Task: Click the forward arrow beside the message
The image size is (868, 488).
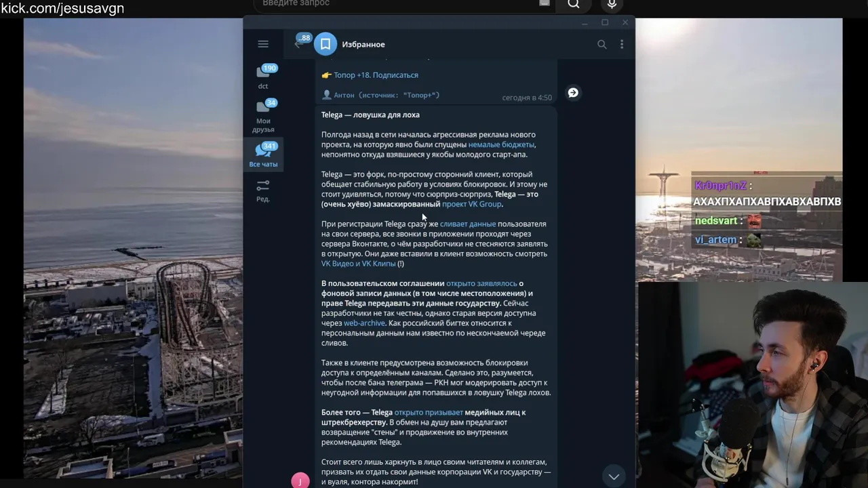Action: point(573,93)
